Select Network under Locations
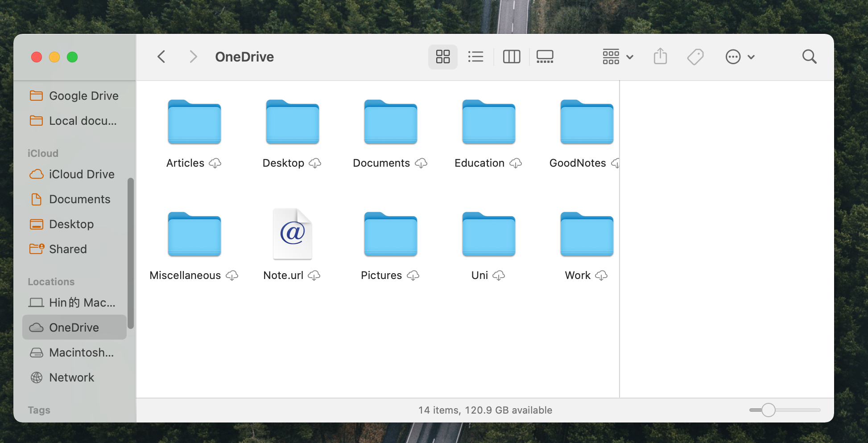 point(72,377)
